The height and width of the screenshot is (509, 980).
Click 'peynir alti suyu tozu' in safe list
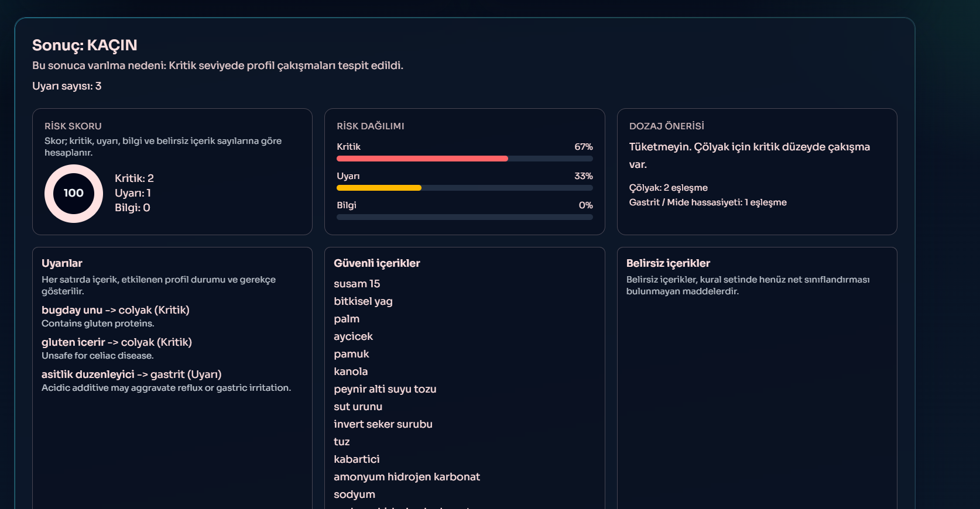(385, 389)
